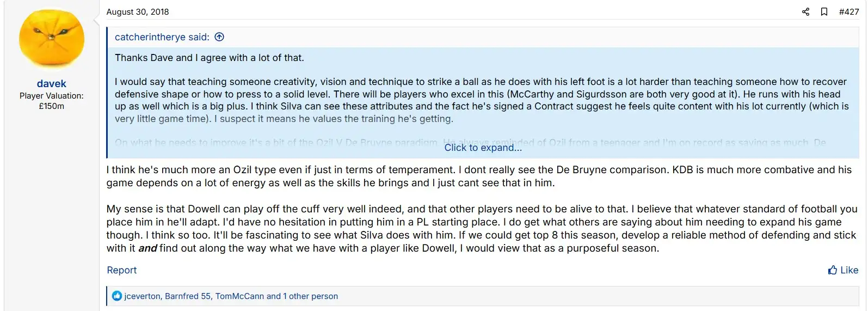Click the blue like reaction icon
The image size is (868, 311).
tap(117, 296)
